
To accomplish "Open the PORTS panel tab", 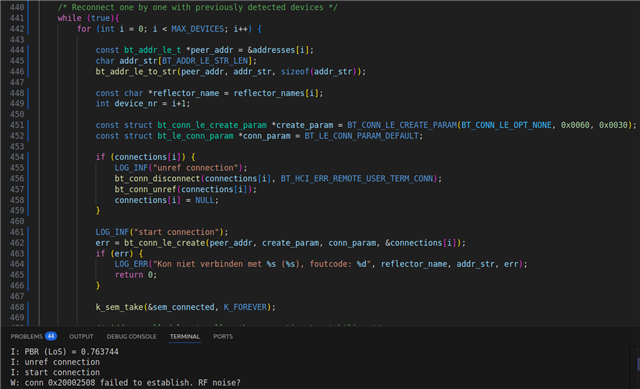I will [223, 336].
